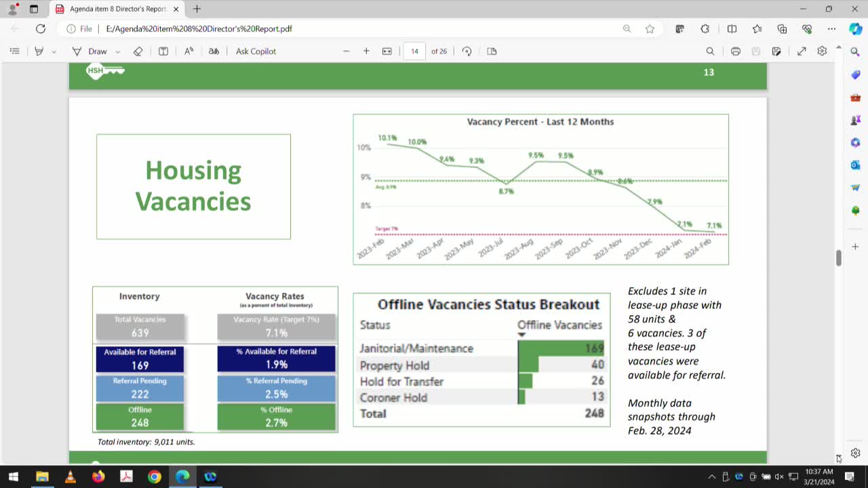The width and height of the screenshot is (868, 488).
Task: Select the text highlighter tool
Action: pos(39,51)
